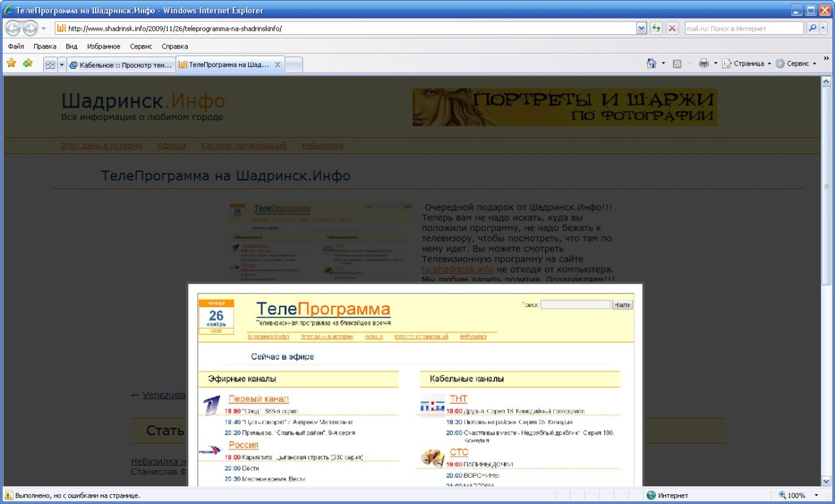Click the Add to Favorites star-plus icon
Viewport: 835px width, 504px height.
click(28, 64)
